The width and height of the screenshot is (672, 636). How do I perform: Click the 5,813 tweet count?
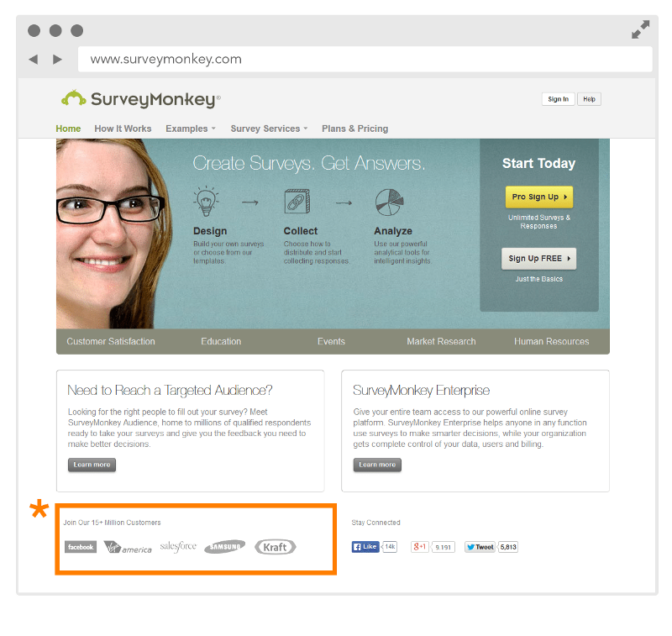click(508, 547)
